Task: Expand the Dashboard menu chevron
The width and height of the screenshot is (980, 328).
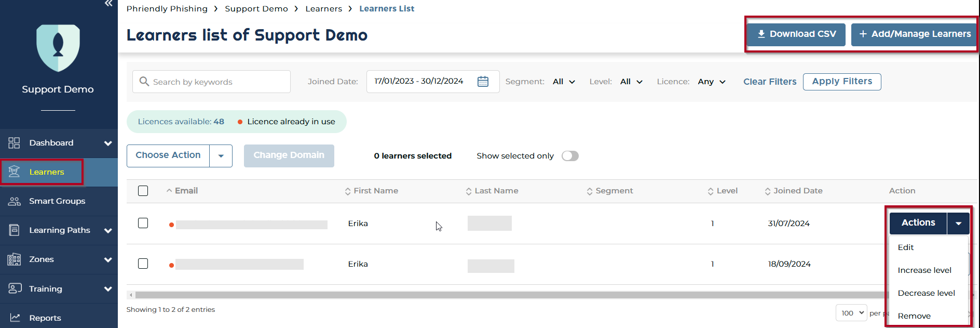Action: coord(108,143)
